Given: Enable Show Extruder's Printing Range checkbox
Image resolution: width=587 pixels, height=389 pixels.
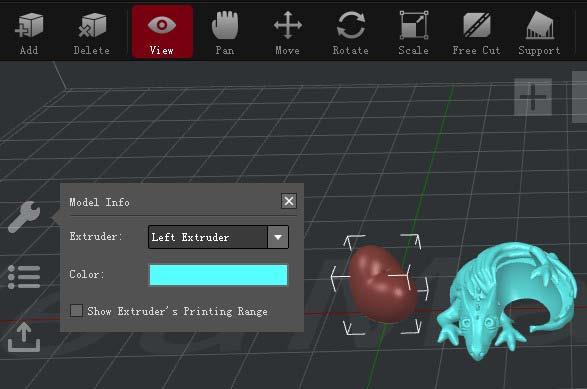Looking at the screenshot, I should coord(76,311).
